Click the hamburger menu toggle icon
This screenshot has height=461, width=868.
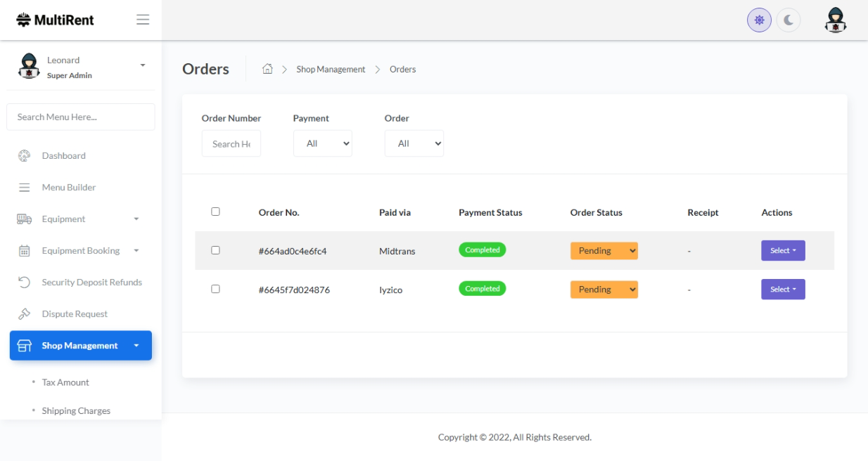(143, 20)
